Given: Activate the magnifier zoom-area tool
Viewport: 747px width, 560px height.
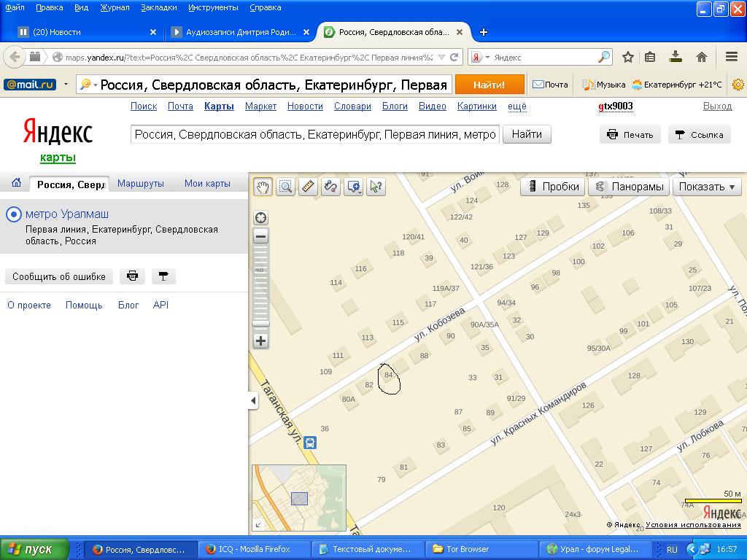Looking at the screenshot, I should click(285, 187).
